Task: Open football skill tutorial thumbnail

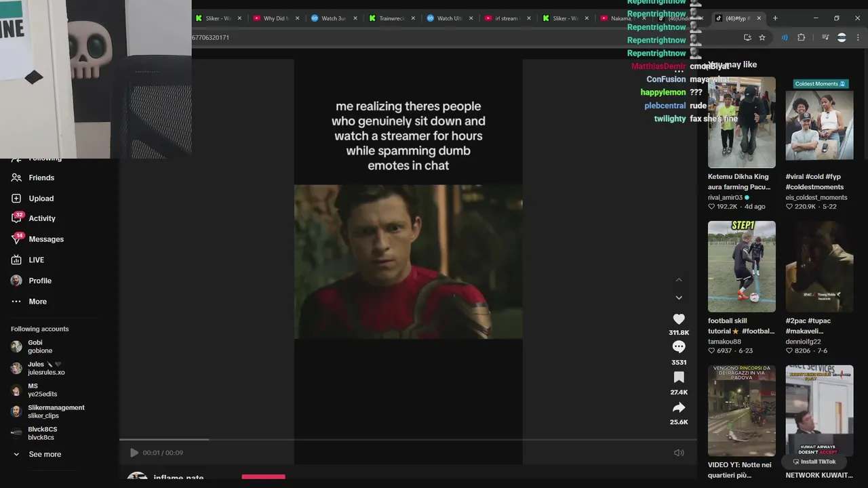Action: point(742,266)
